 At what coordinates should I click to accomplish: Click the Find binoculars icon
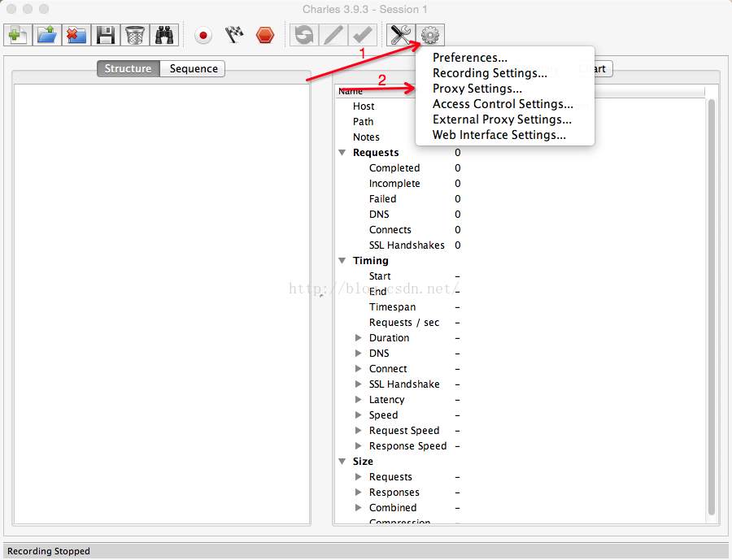(164, 35)
